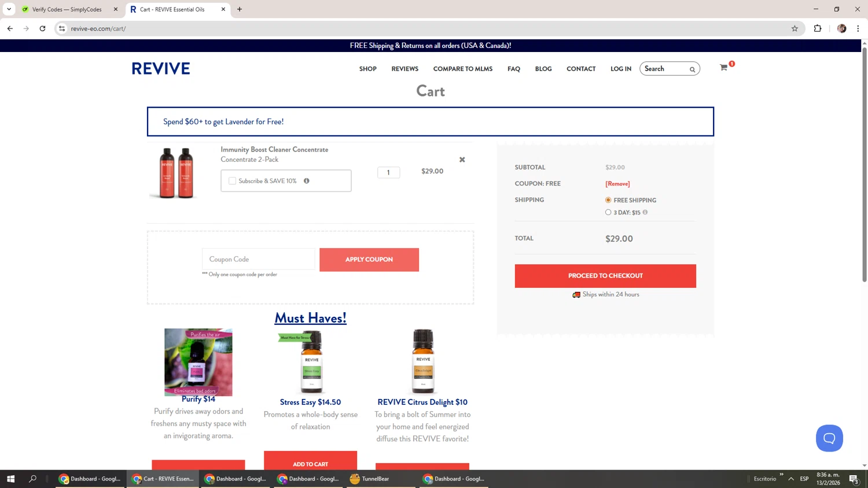The image size is (868, 488).
Task: Click the browser address bar URL
Action: coord(98,28)
